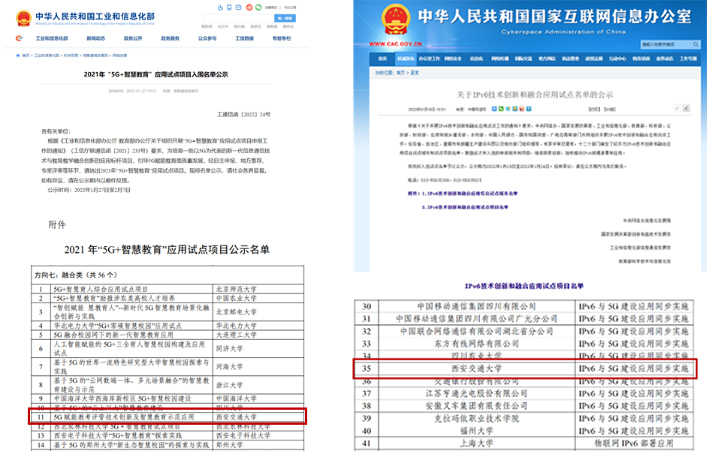Click 同济大学 cell in 5G education table
This screenshot has height=451, width=707.
(230, 348)
